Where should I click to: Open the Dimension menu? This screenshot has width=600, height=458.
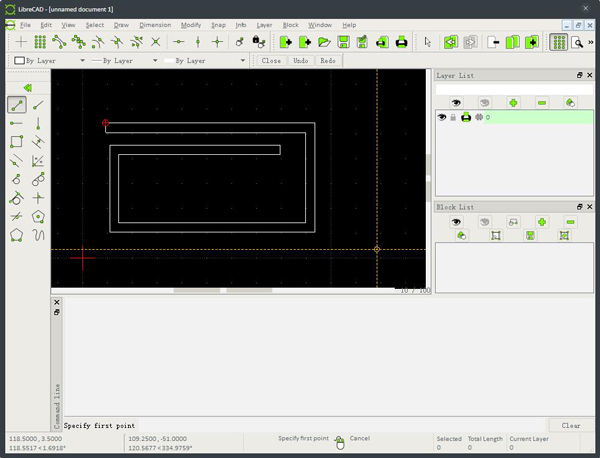(x=155, y=25)
